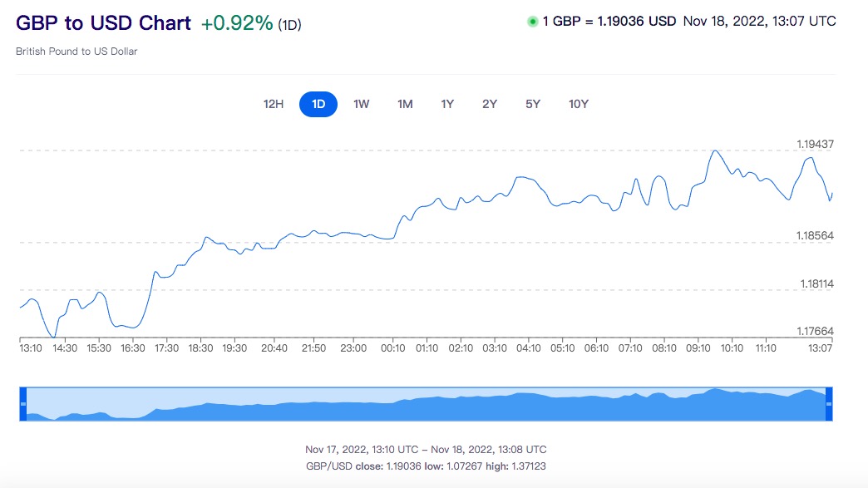This screenshot has width=868, height=488.
Task: Show the 1M chart period
Action: click(405, 104)
